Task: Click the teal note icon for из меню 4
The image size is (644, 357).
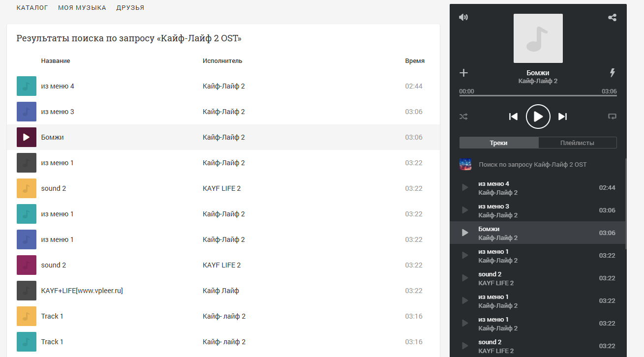Action: pyautogui.click(x=27, y=86)
